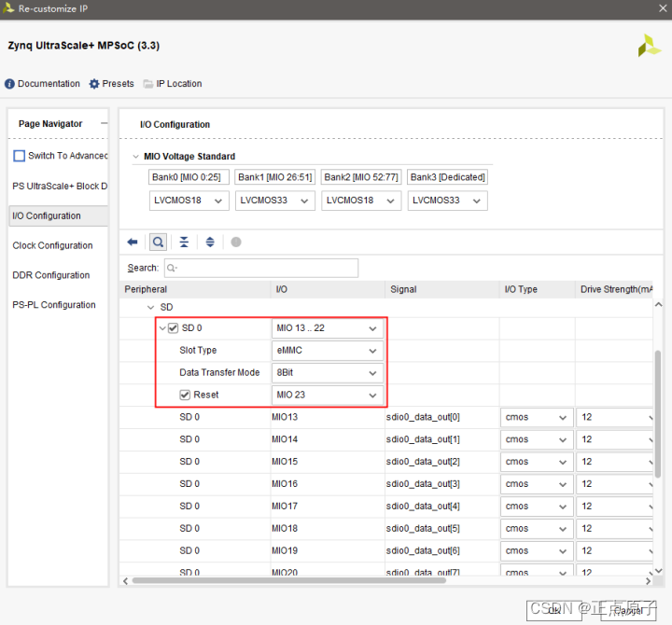Viewport: 672px width, 625px height.
Task: Click the expand all toolbar icon
Action: tap(210, 243)
